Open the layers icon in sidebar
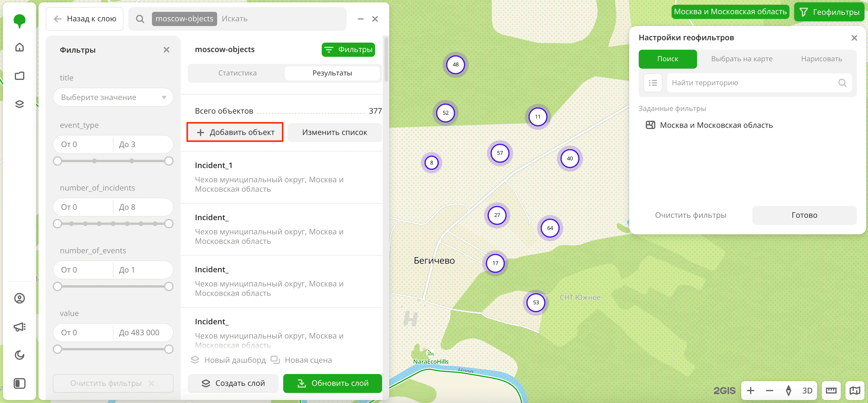This screenshot has height=403, width=868. pyautogui.click(x=20, y=104)
